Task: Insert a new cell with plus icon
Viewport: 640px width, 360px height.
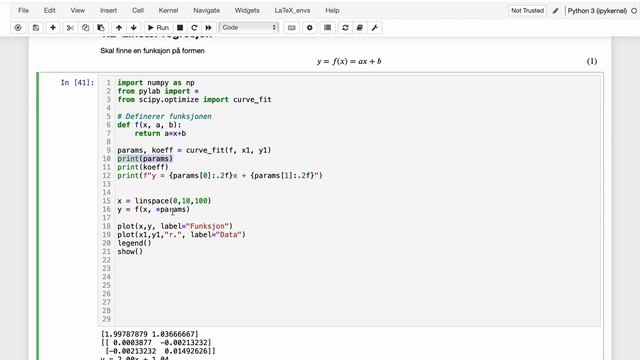Action: click(x=53, y=27)
